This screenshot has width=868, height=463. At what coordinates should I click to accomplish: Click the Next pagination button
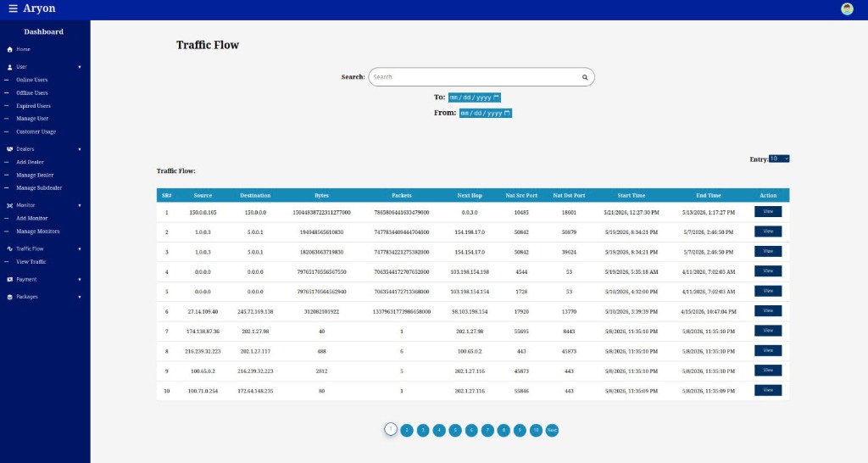pyautogui.click(x=552, y=430)
